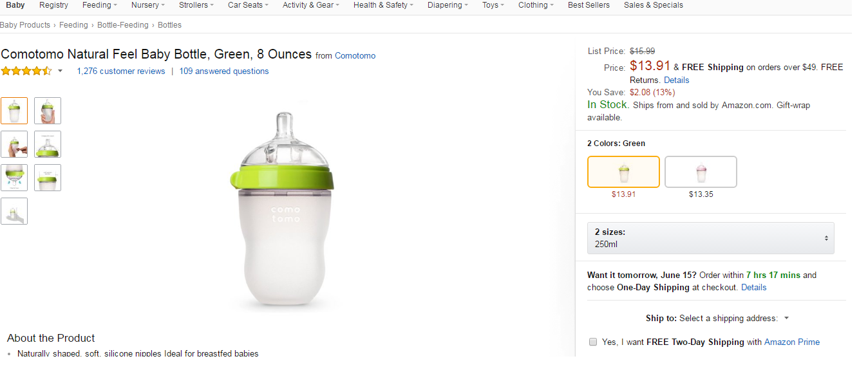Visit the Comotomo brand link

(355, 56)
